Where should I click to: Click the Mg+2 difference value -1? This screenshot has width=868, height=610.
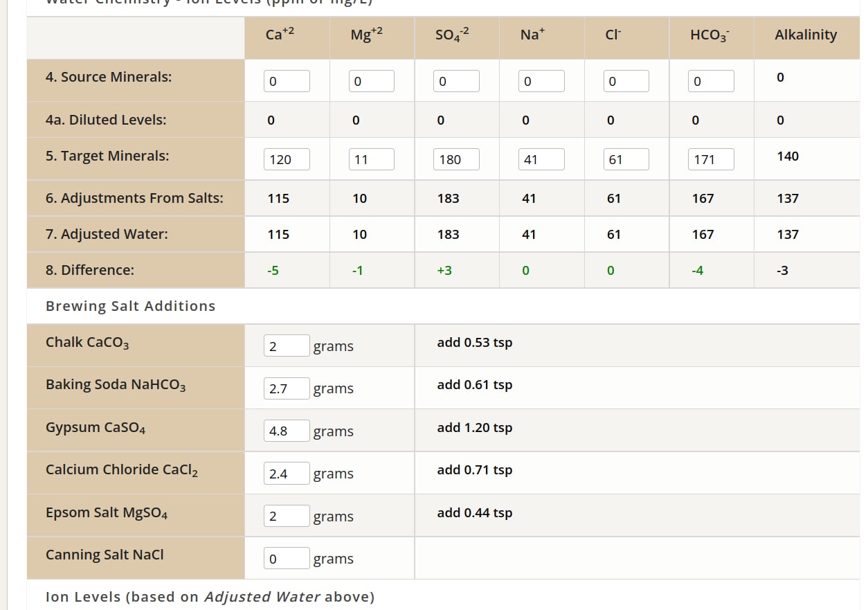point(357,270)
